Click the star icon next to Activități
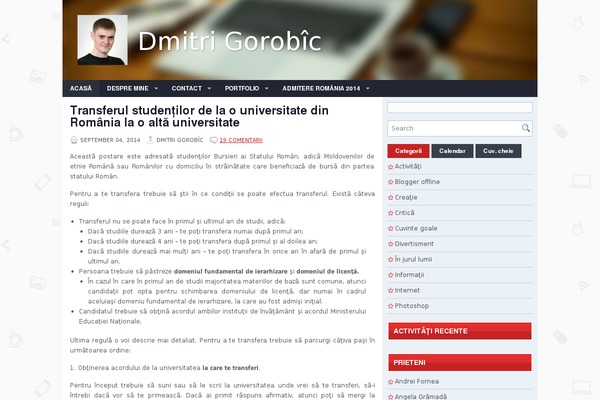Image resolution: width=600 pixels, height=400 pixels. [x=391, y=167]
